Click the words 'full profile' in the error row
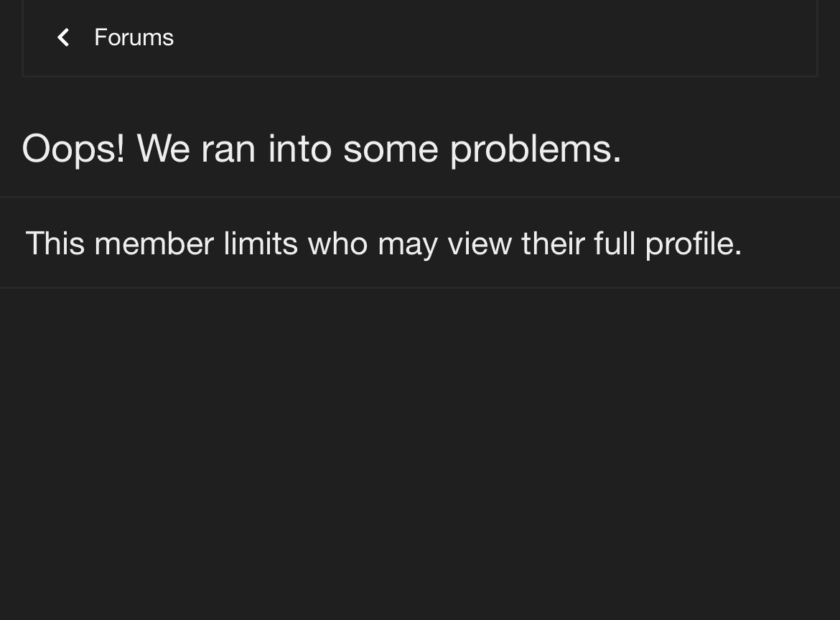 [x=666, y=244]
